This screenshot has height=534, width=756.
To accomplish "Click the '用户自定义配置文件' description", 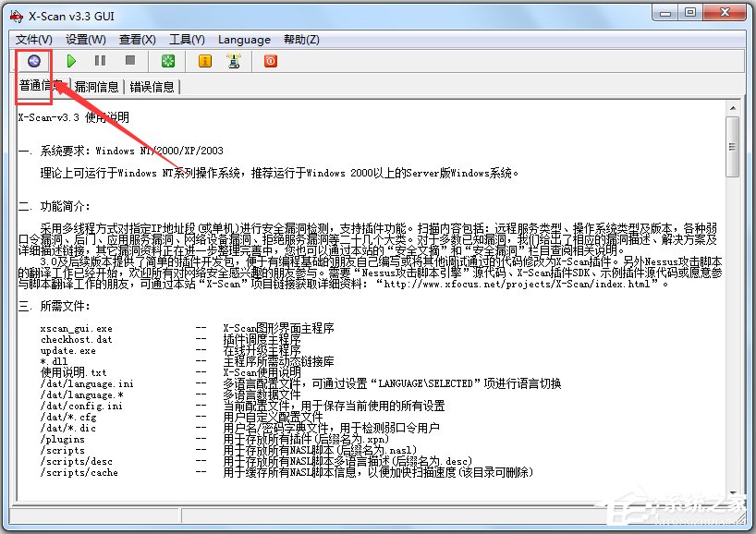I will point(273,417).
